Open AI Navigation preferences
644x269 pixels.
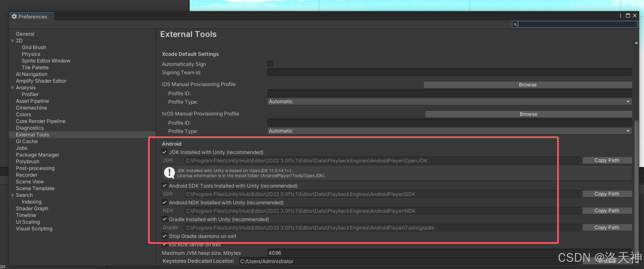coord(31,74)
